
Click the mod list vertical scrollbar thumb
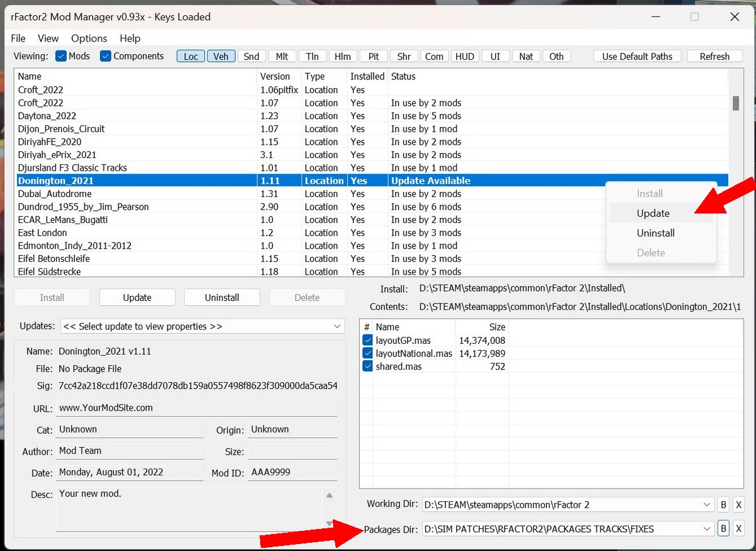coord(736,103)
